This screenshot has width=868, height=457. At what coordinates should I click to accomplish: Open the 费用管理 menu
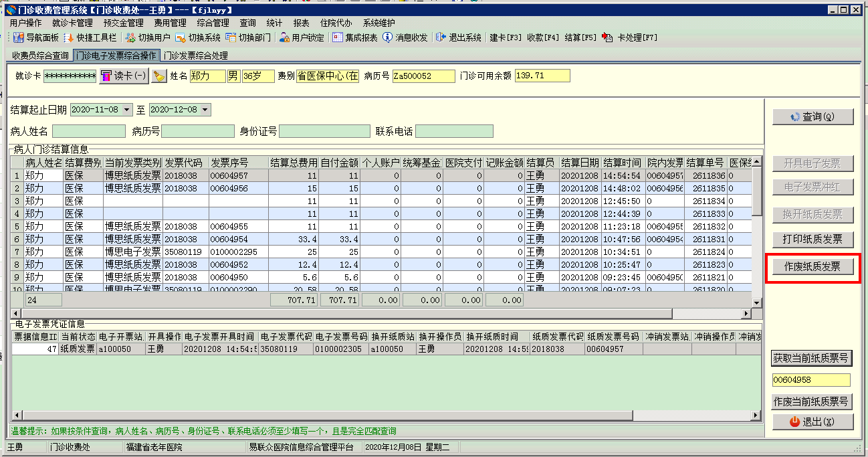(x=170, y=23)
